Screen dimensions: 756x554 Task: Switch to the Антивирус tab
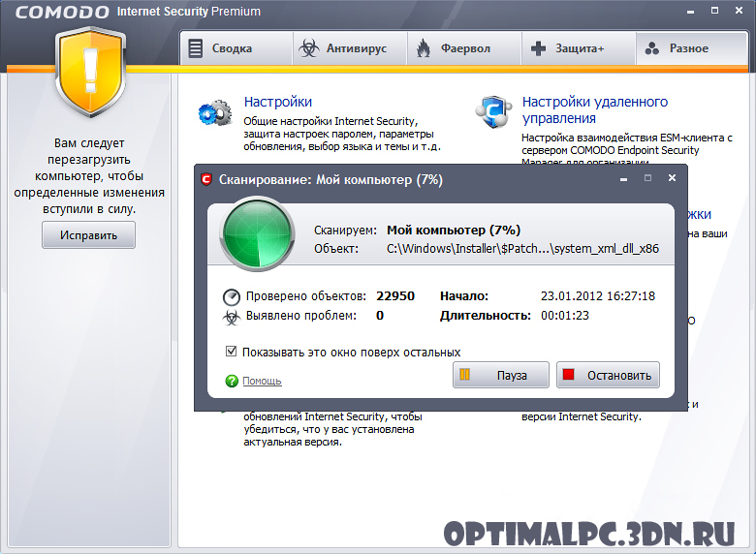[x=350, y=48]
